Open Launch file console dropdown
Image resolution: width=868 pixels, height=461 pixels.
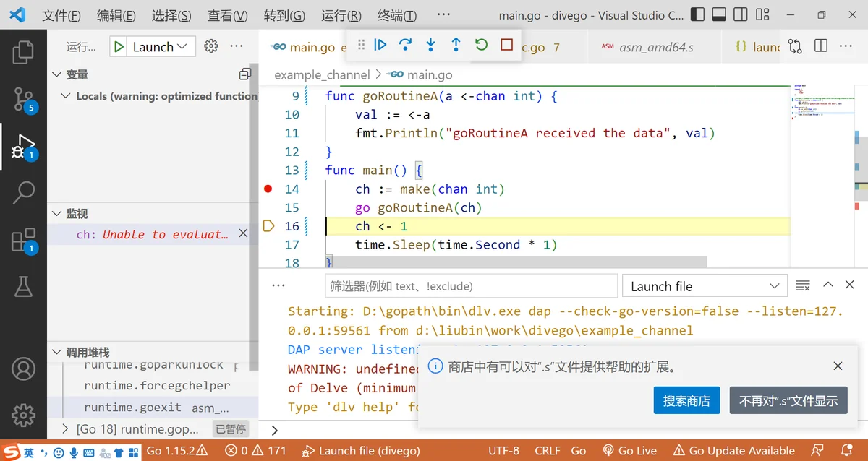(704, 286)
